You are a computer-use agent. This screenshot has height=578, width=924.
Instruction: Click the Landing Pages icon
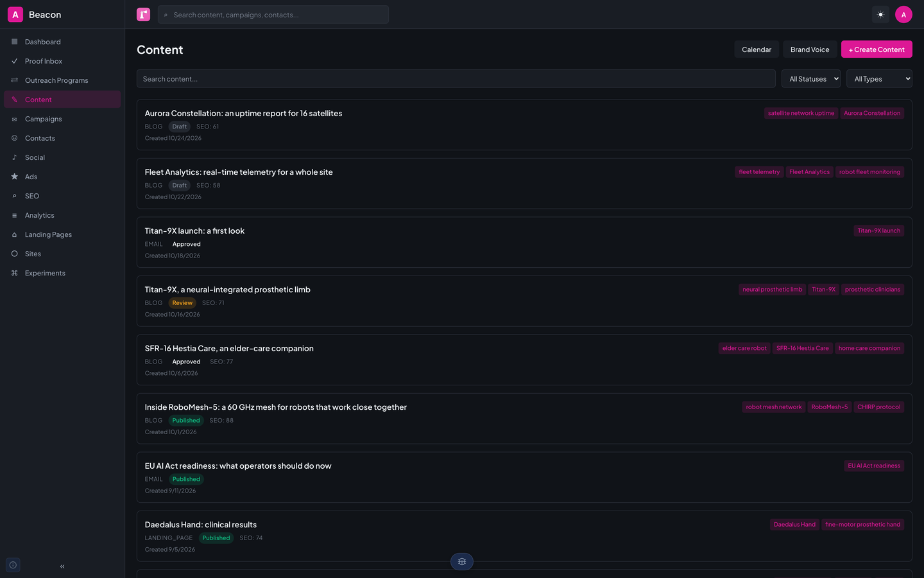14,234
